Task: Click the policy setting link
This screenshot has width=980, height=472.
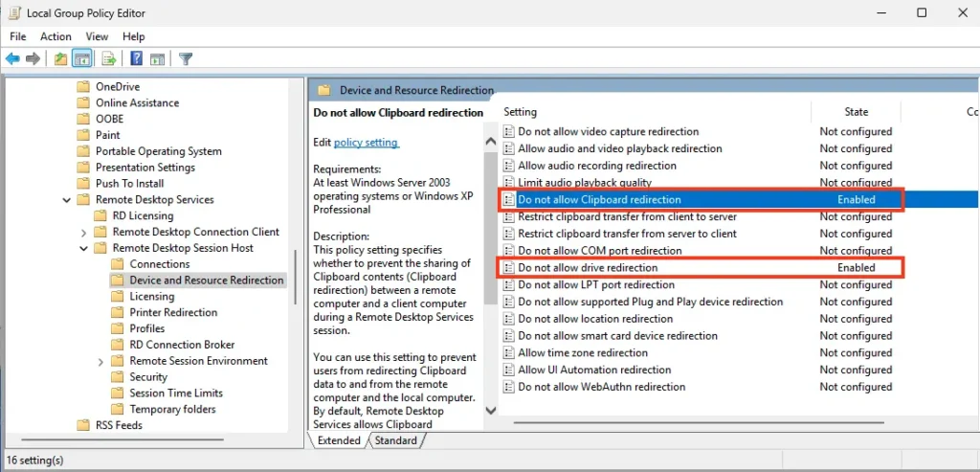Action: [366, 143]
